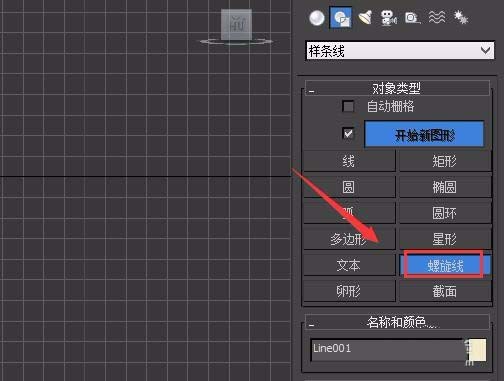Viewport: 504px width, 381px height.
Task: Open the Systems gears icon
Action: pyautogui.click(x=461, y=17)
